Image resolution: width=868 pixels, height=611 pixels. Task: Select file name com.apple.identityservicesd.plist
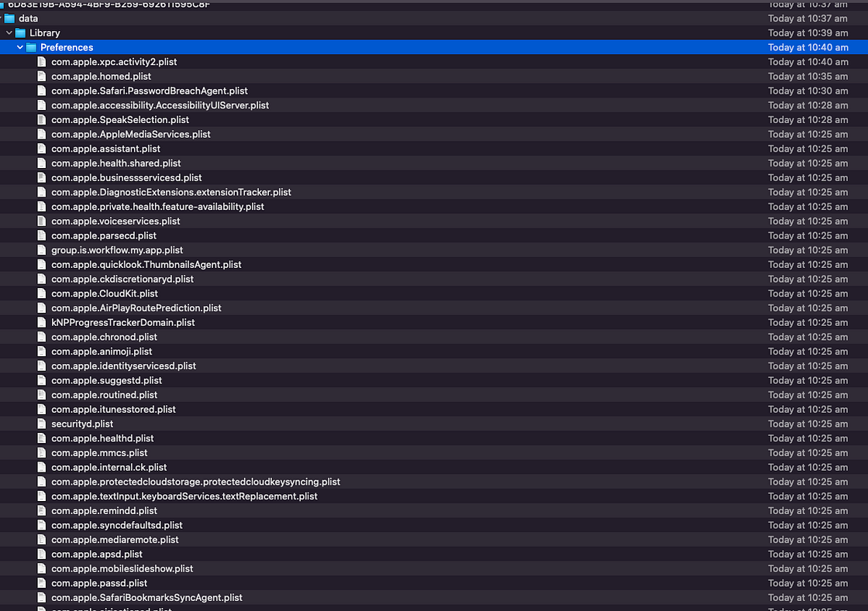point(123,366)
